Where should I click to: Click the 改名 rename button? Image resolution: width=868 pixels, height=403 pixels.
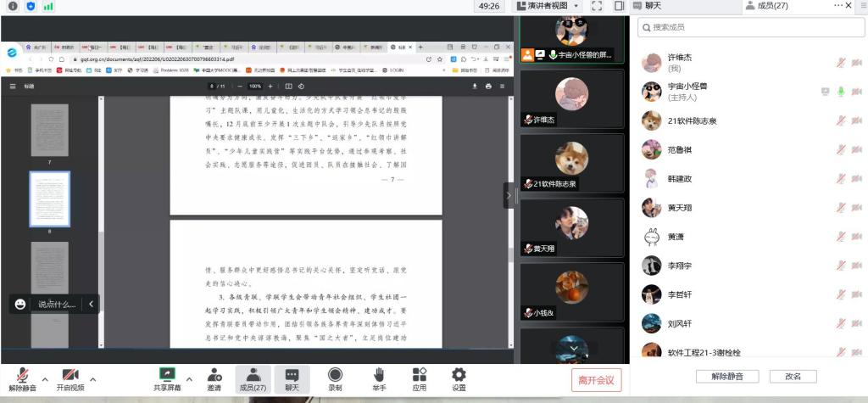tap(793, 377)
